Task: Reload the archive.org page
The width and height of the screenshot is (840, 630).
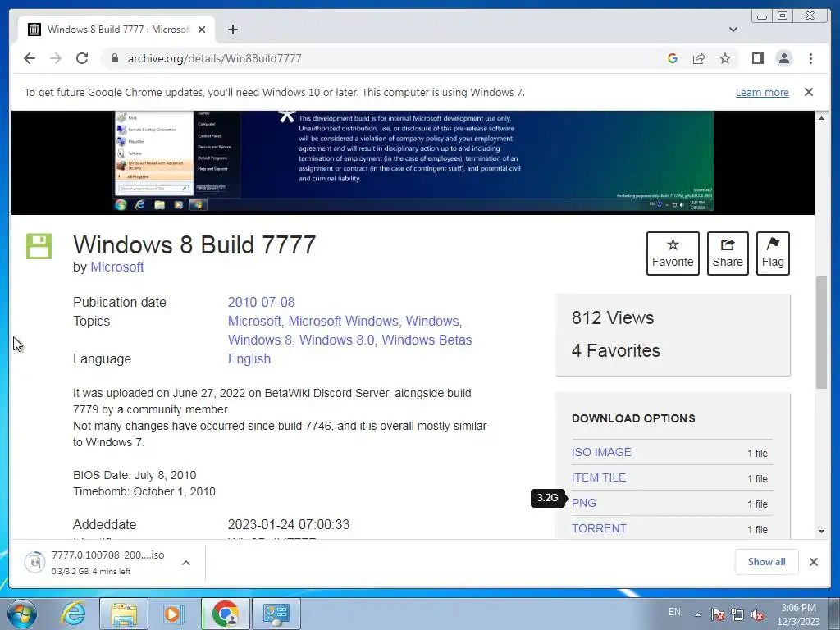Action: coord(82,58)
